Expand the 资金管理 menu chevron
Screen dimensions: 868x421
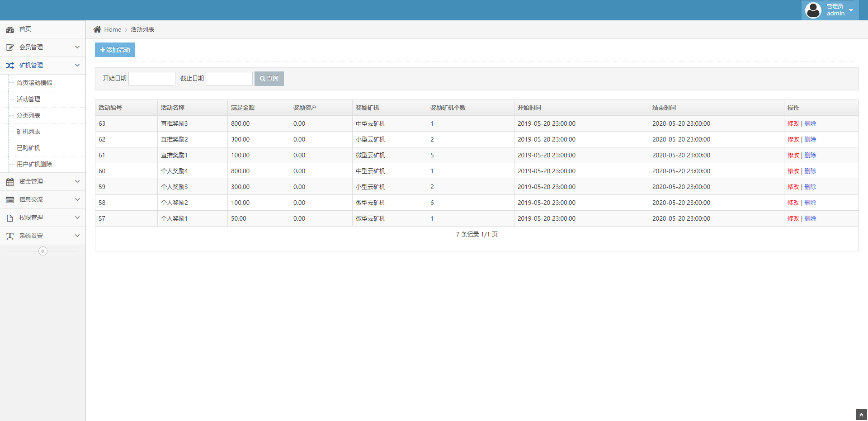click(x=77, y=181)
